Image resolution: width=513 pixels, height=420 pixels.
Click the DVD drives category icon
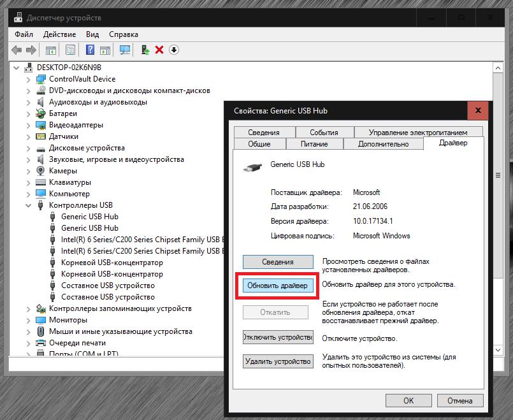tap(41, 91)
